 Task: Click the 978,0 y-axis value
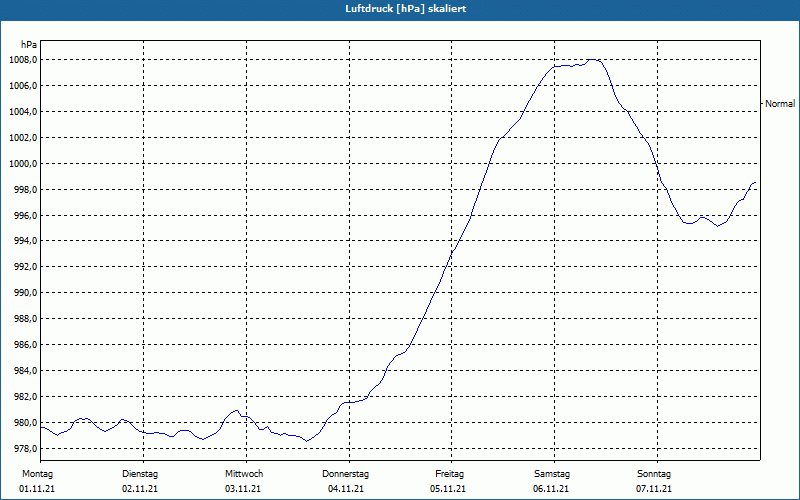tap(25, 449)
